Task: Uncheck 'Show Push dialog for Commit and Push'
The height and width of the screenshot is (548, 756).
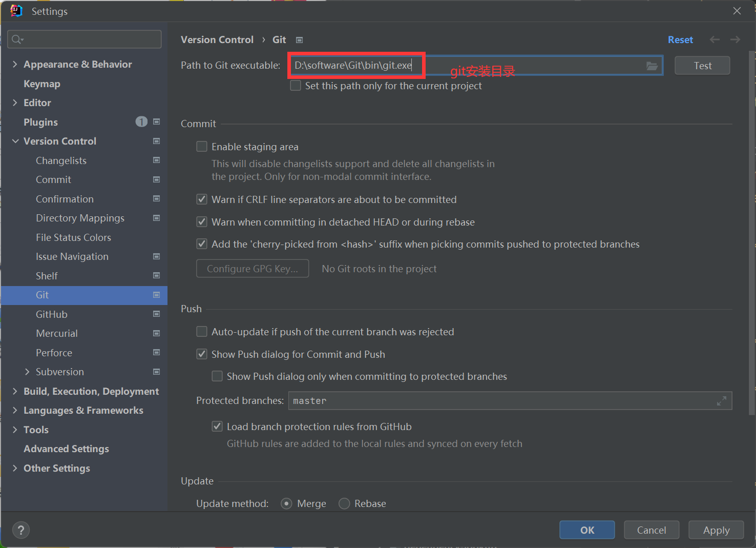Action: coord(202,354)
